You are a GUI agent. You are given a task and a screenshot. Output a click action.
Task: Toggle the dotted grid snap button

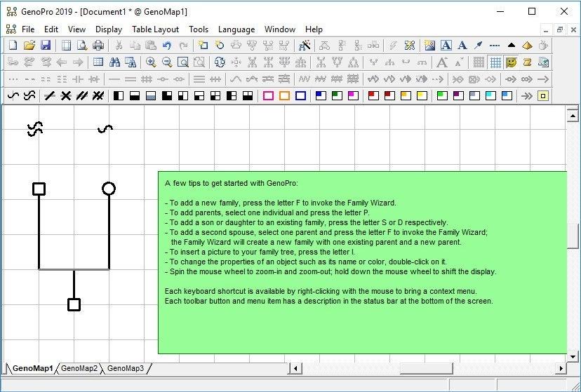coord(479,62)
